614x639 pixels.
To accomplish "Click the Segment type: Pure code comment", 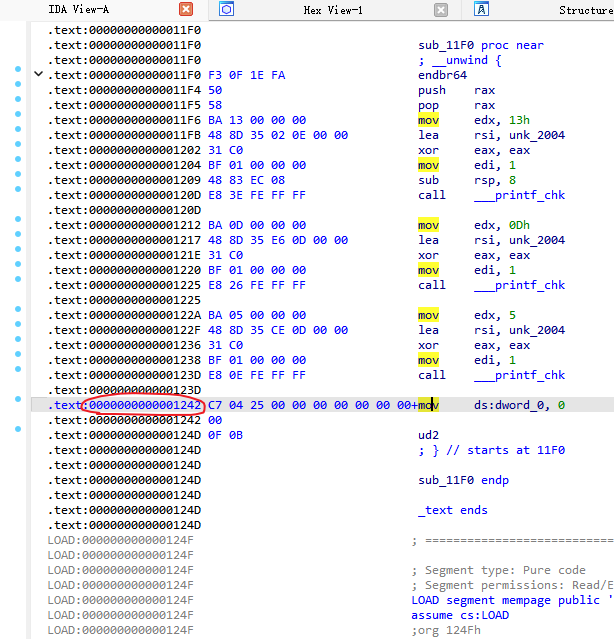I will [x=498, y=570].
